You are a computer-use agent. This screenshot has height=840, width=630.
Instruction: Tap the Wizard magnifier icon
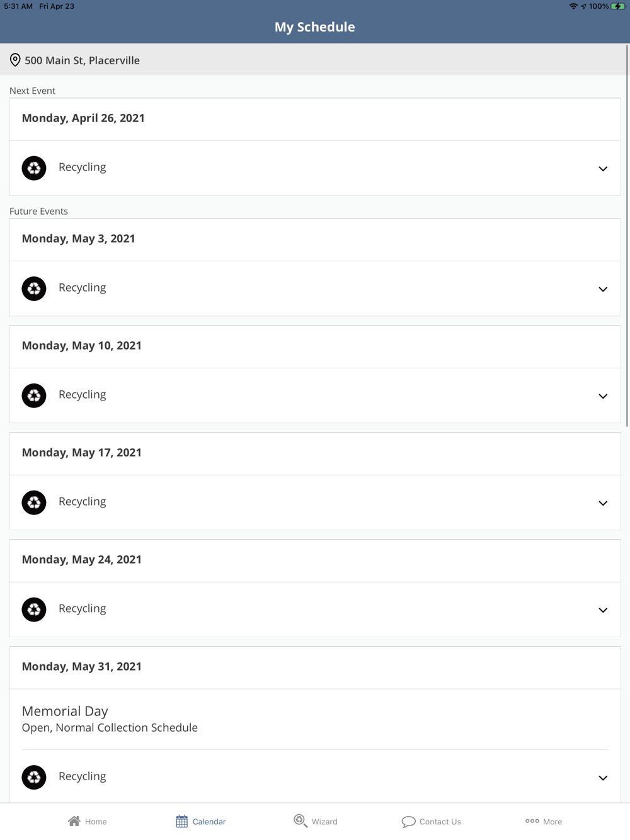click(x=300, y=820)
